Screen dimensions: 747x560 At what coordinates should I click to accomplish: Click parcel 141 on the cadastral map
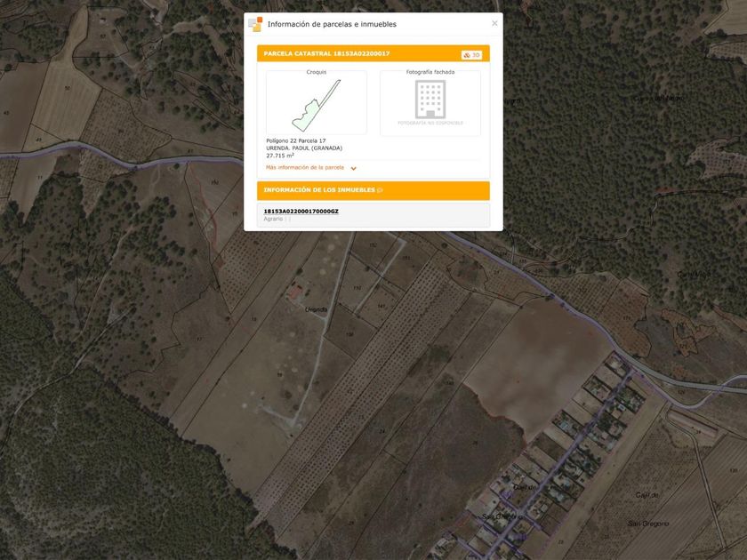[x=382, y=306]
